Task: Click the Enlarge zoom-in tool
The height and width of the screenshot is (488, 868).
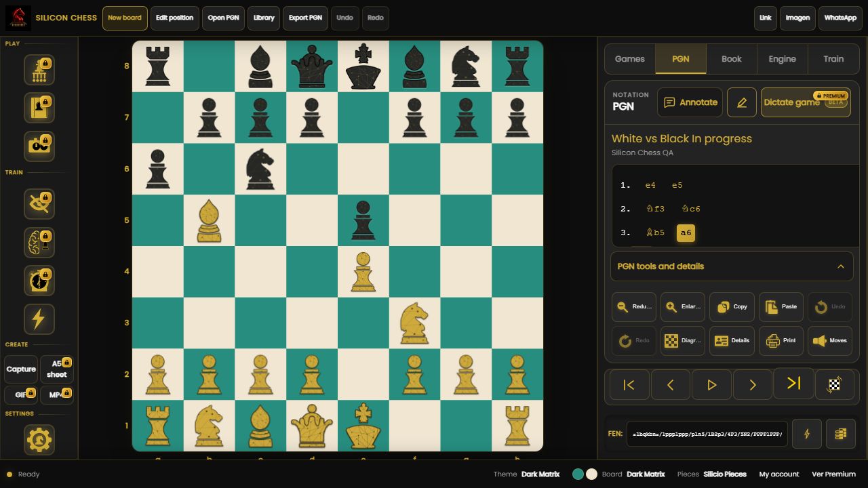Action: coord(683,307)
